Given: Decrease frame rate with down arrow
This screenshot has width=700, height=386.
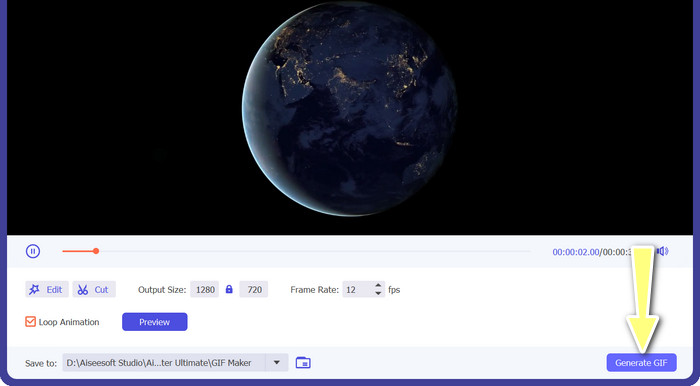Looking at the screenshot, I should [x=378, y=293].
